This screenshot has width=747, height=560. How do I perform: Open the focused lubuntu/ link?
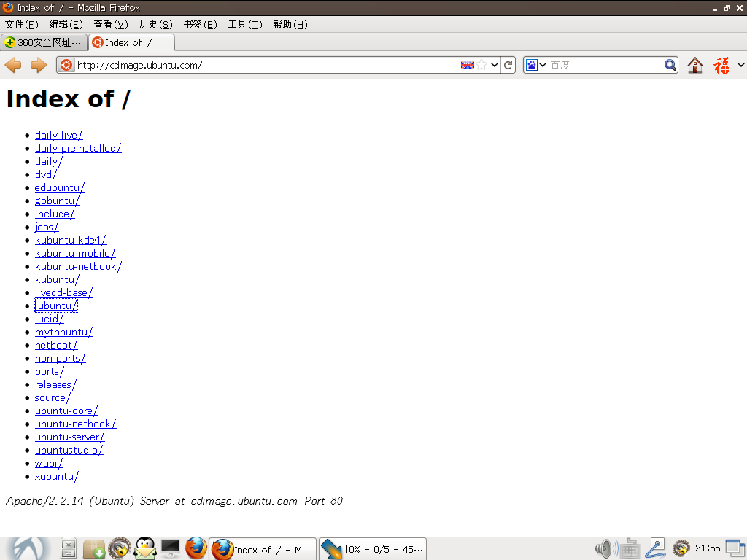click(x=56, y=306)
